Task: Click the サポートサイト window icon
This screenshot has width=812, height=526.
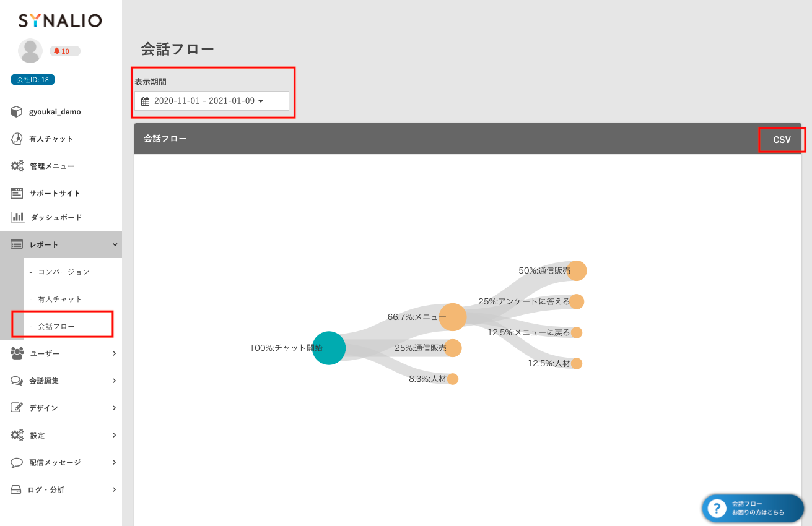Action: click(17, 193)
